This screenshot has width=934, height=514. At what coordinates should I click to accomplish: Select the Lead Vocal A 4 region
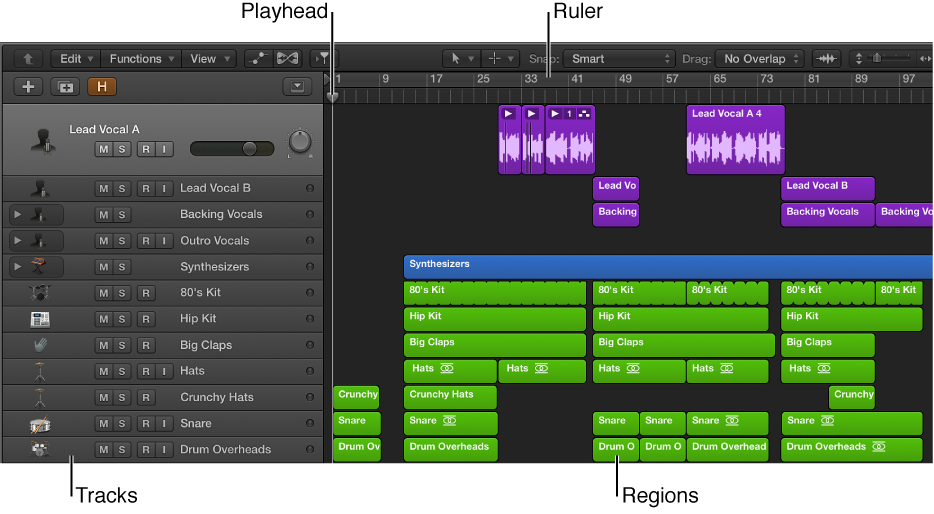click(x=736, y=140)
